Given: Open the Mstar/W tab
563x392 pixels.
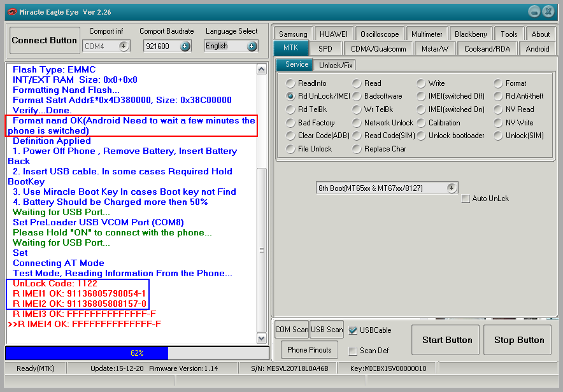Looking at the screenshot, I should [435, 48].
